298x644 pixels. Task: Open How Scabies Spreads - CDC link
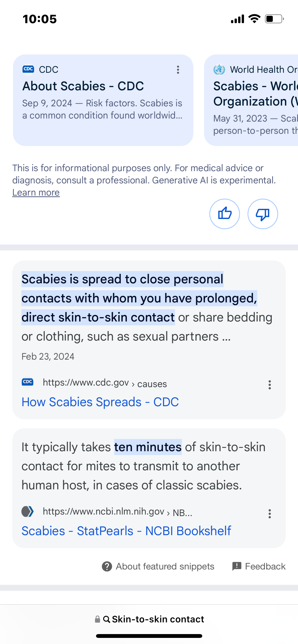(x=100, y=402)
